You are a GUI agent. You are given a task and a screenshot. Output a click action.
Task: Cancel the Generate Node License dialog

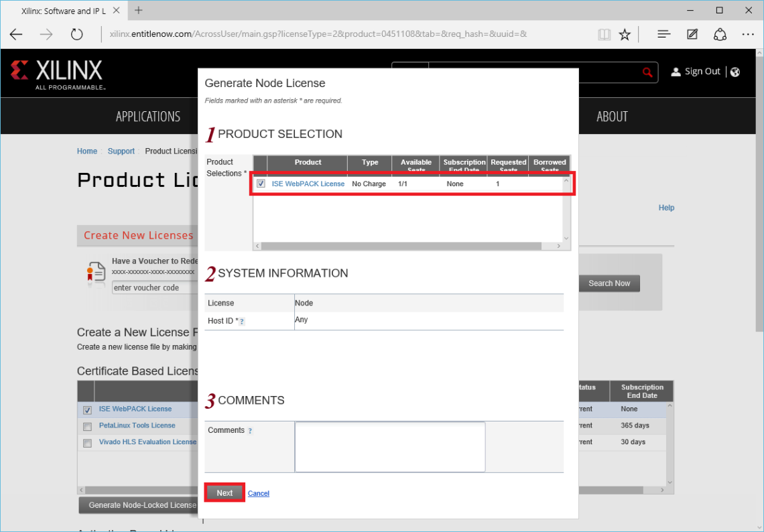258,492
